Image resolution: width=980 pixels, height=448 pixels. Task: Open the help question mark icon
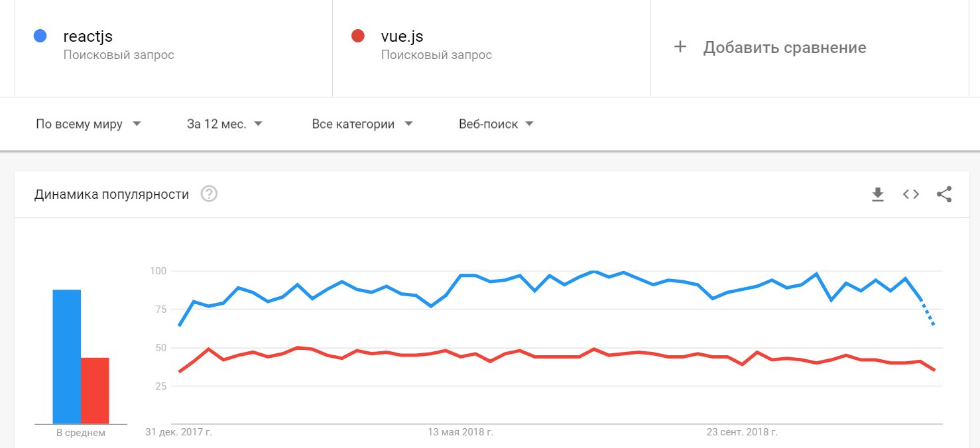[x=210, y=194]
